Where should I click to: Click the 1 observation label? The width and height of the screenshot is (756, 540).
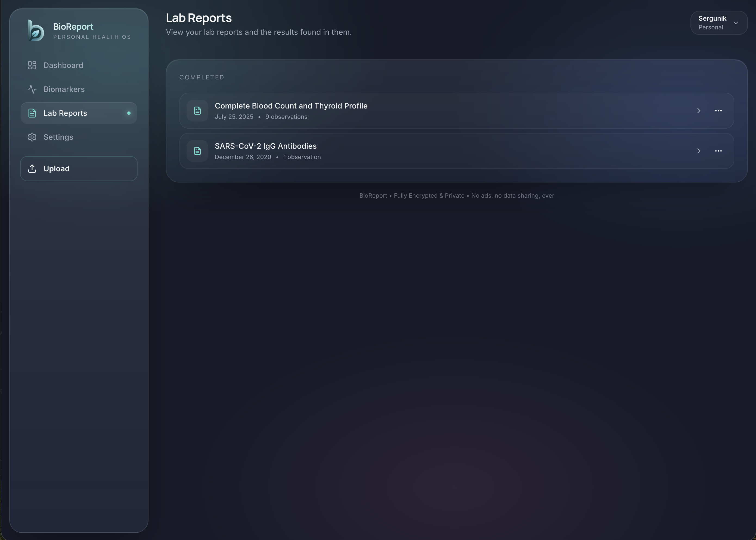click(302, 157)
